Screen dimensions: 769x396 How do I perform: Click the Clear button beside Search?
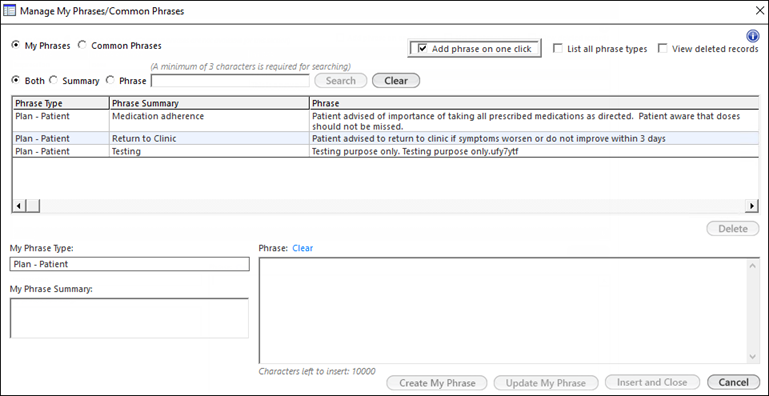tap(396, 80)
